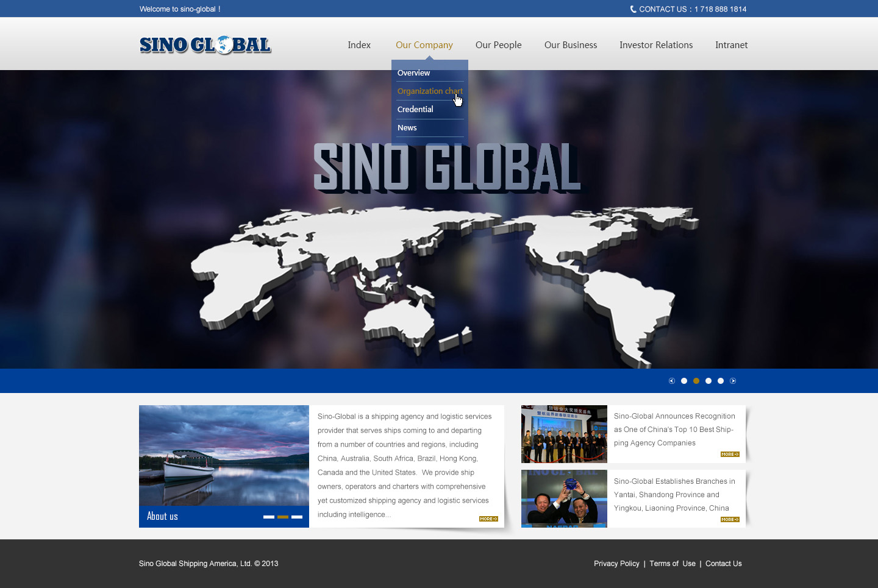Click MORE button under About us text
878x588 pixels.
488,519
